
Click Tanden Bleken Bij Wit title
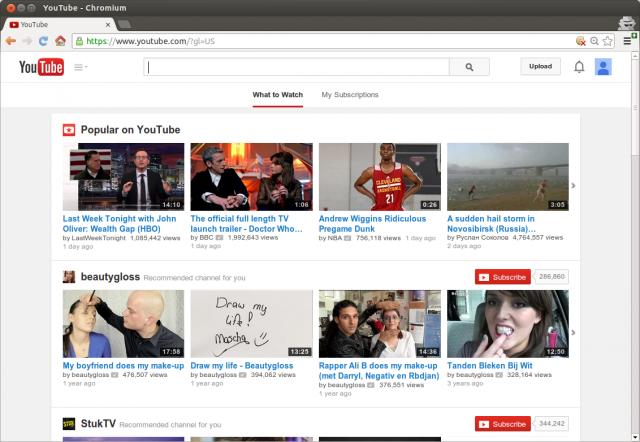[x=489, y=366]
